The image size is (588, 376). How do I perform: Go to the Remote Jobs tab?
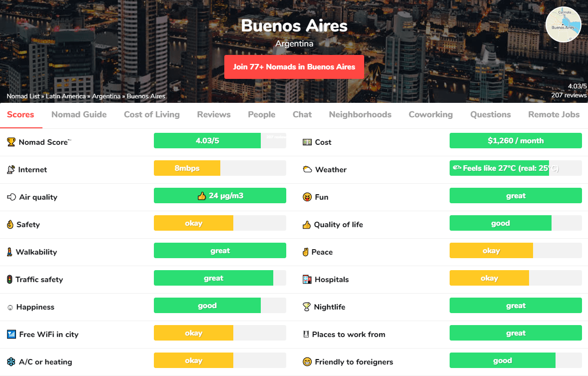(x=554, y=114)
